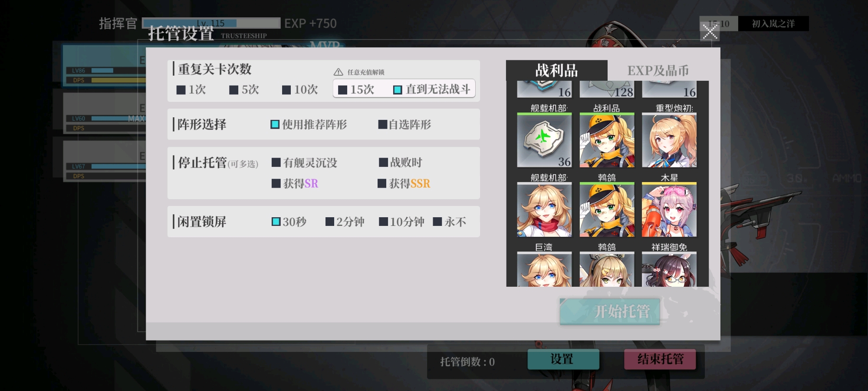The width and height of the screenshot is (868, 391).
Task: Start trusteeship with 开始托管 button
Action: point(610,311)
